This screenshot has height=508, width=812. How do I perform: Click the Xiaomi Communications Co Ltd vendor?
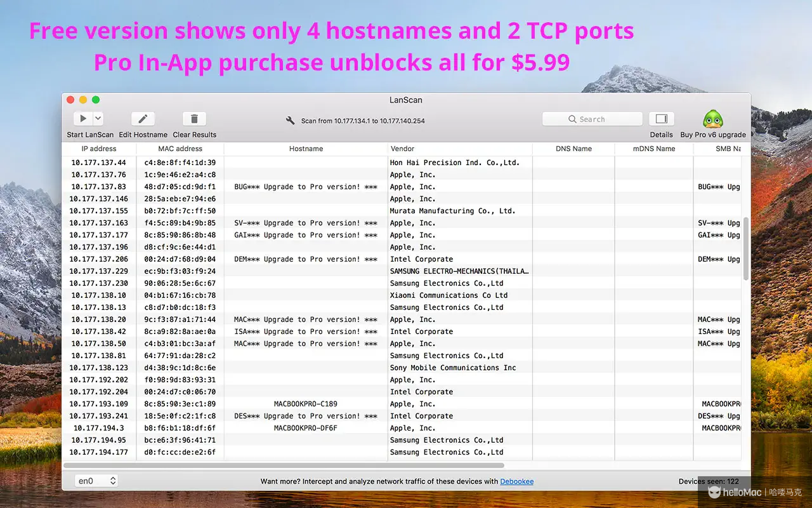coord(449,295)
